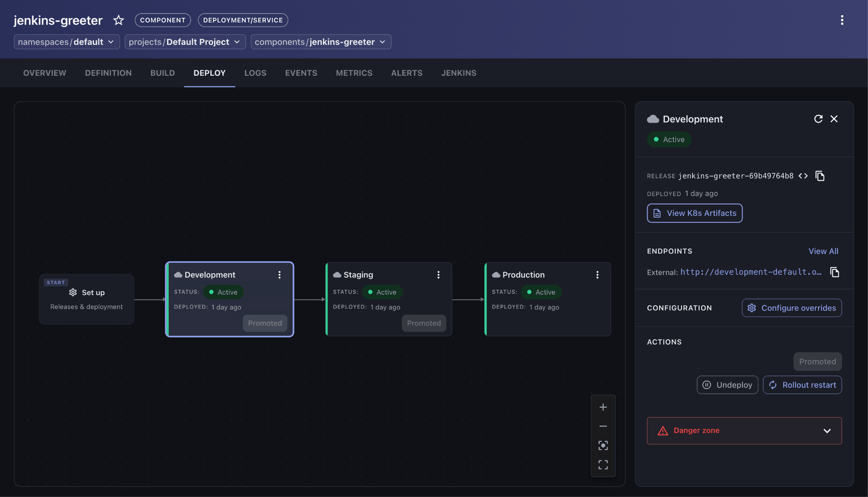Image resolution: width=868 pixels, height=497 pixels.
Task: Click Promoted button on Development card
Action: pos(265,323)
